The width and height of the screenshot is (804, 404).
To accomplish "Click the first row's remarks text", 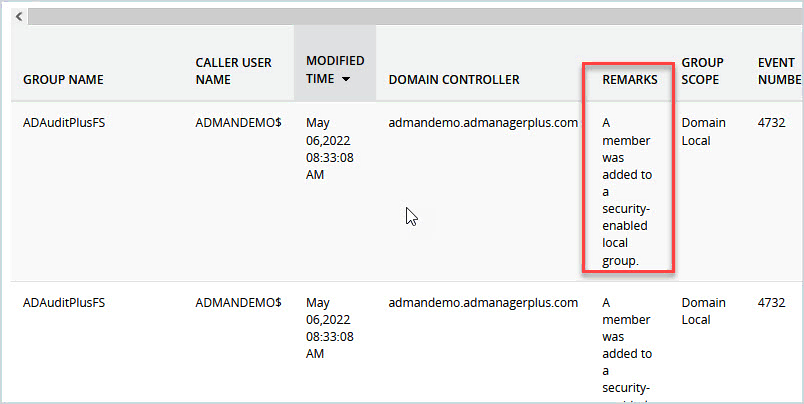I will [x=627, y=192].
